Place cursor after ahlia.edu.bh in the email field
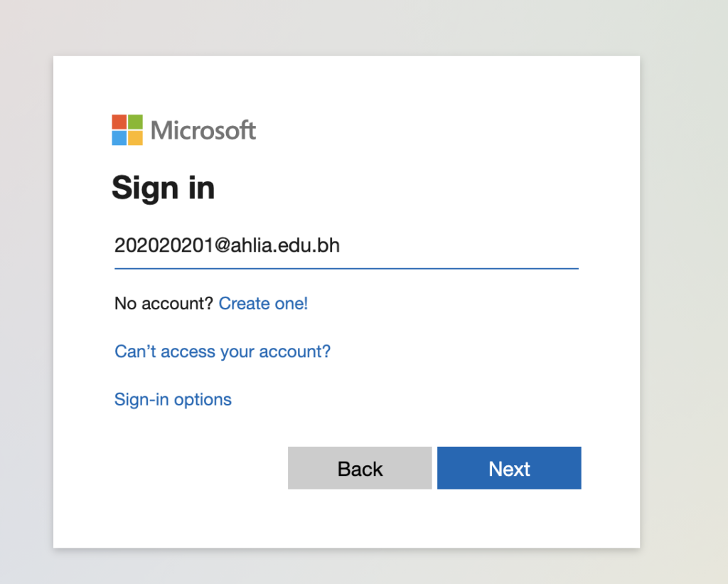This screenshot has height=584, width=728. pyautogui.click(x=341, y=246)
